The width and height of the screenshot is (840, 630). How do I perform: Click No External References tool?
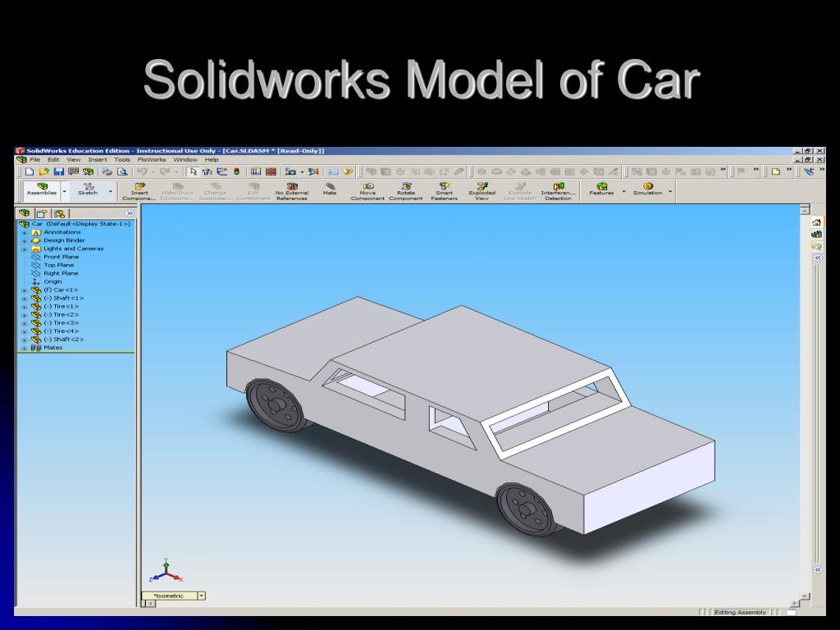pos(291,192)
